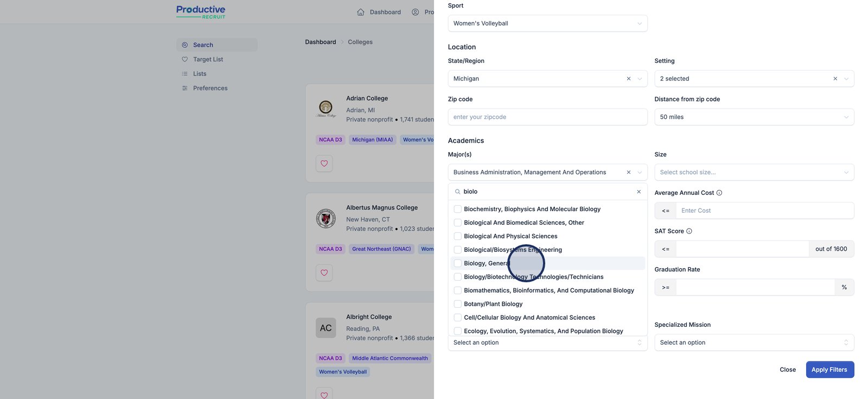
Task: Remove the Business Administration major selection
Action: 629,172
